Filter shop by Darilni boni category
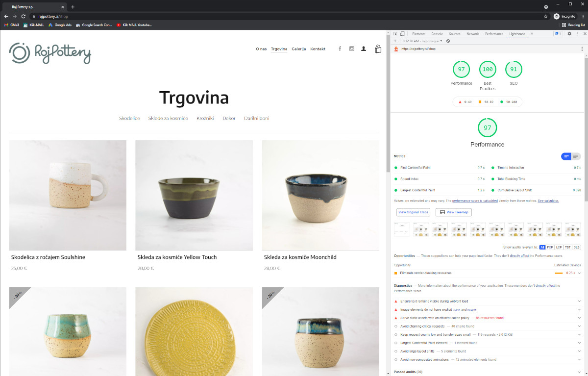The image size is (588, 376). pyautogui.click(x=256, y=118)
